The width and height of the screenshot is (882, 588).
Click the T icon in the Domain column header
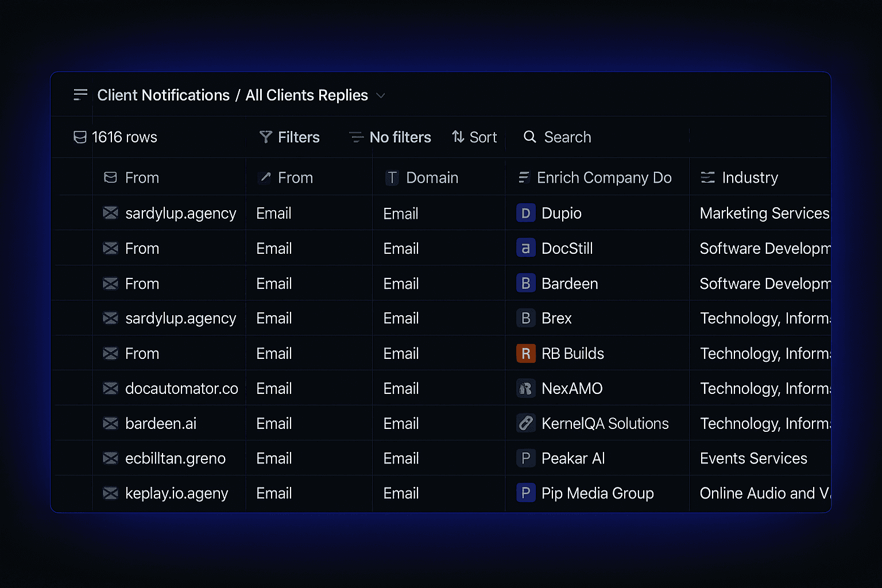click(x=392, y=177)
